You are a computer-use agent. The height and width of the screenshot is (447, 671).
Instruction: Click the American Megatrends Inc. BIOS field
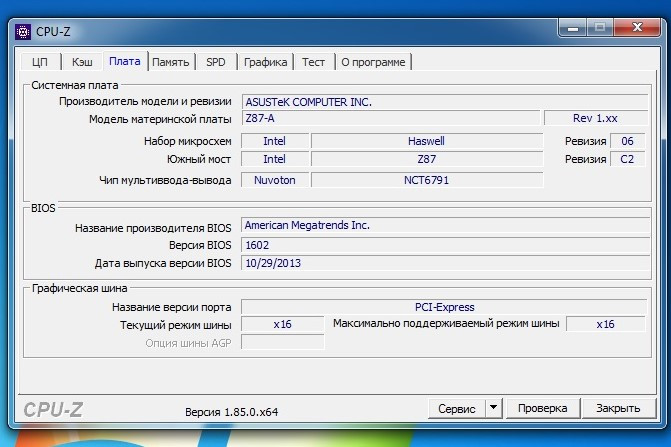pyautogui.click(x=445, y=225)
